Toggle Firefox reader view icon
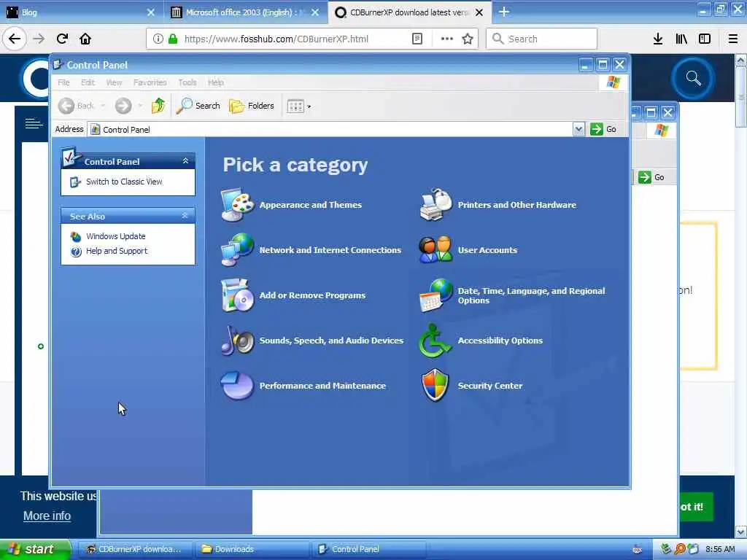Image resolution: width=747 pixels, height=560 pixels. coord(417,39)
